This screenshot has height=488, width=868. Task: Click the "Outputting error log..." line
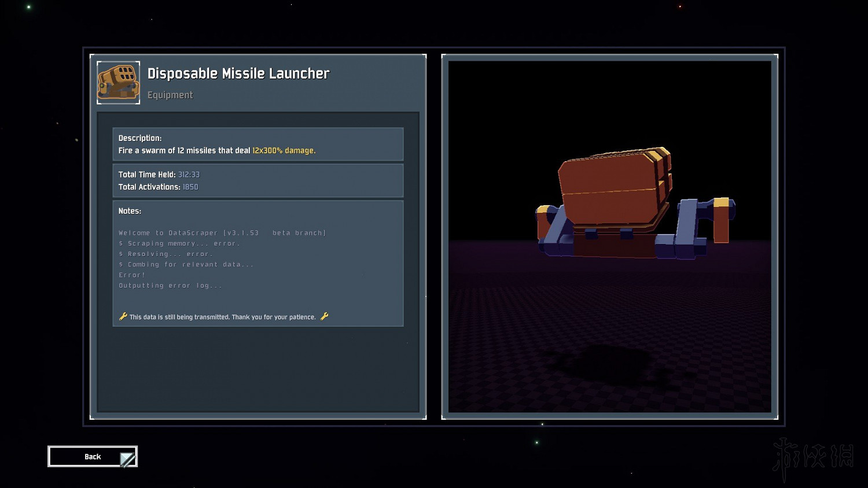click(170, 286)
